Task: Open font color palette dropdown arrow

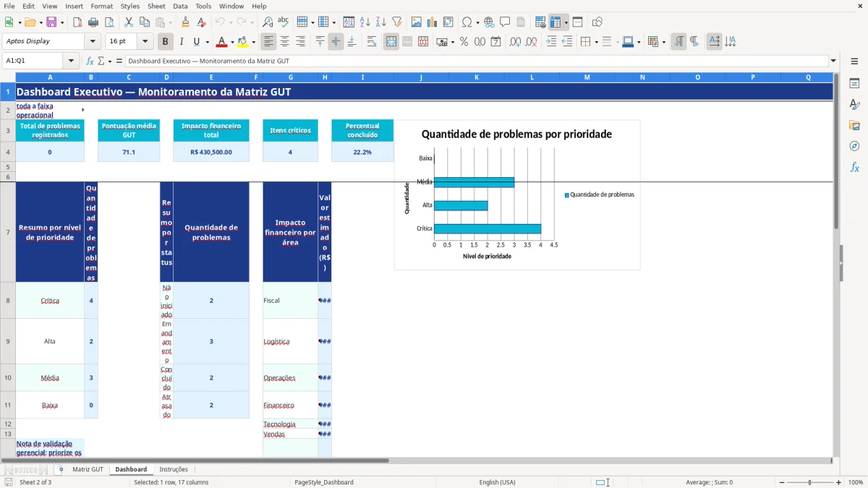Action: (231, 42)
